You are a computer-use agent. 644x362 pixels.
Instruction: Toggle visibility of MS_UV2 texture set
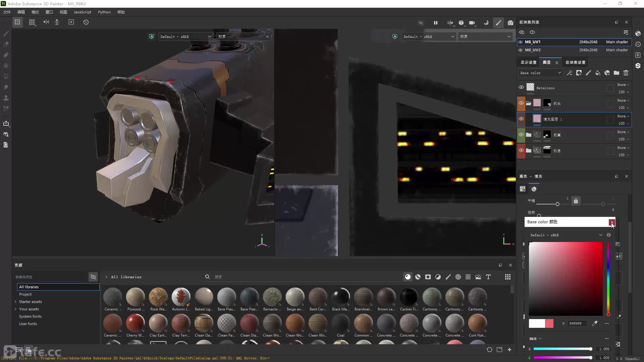521,50
